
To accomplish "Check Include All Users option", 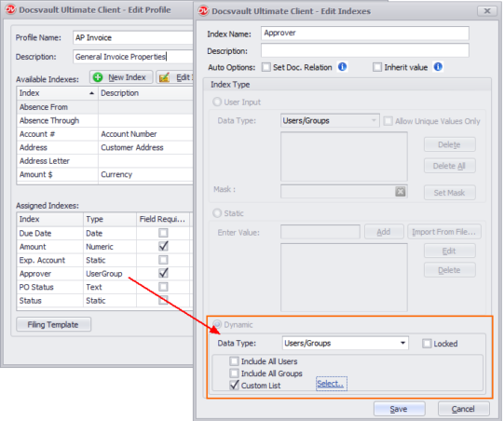I will pos(234,361).
